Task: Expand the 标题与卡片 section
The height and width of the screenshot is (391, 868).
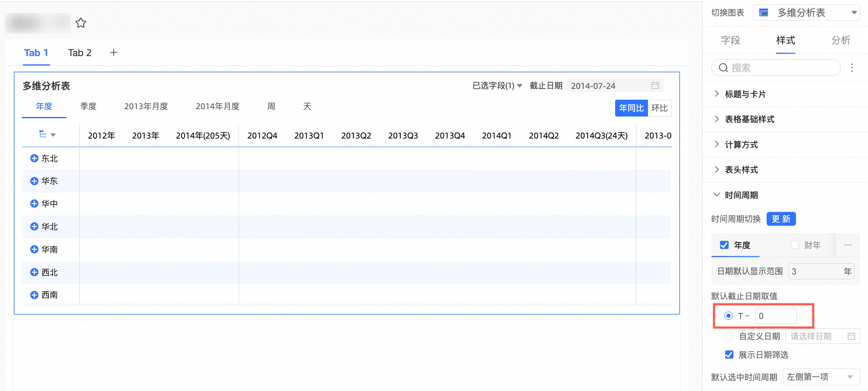Action: point(785,94)
